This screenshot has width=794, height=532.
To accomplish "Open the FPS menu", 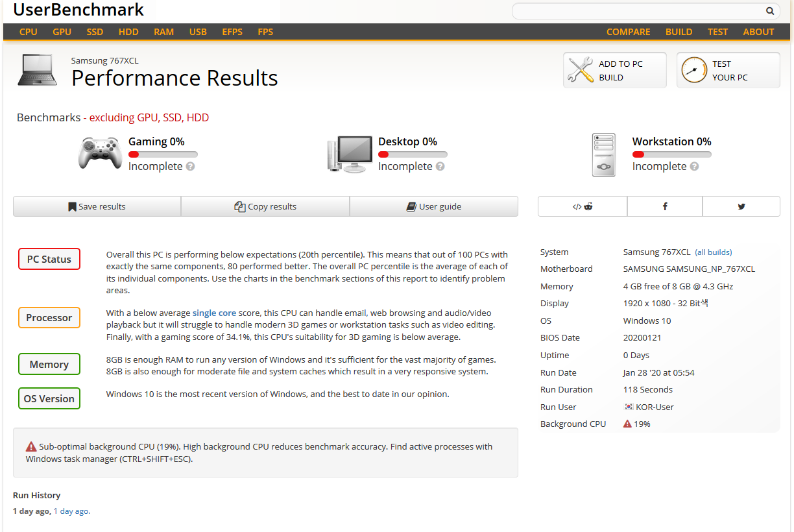I will tap(265, 32).
